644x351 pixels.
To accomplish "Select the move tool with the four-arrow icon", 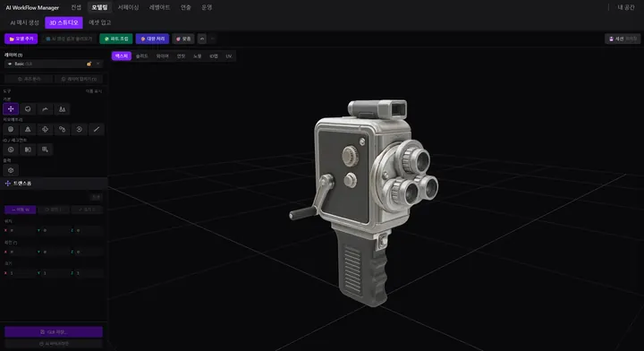I will (11, 109).
